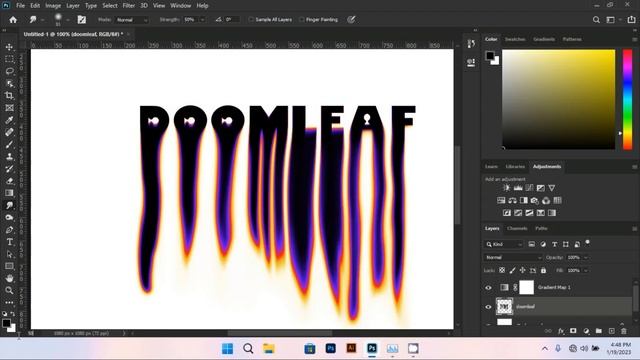Add a layer mask

[573, 331]
